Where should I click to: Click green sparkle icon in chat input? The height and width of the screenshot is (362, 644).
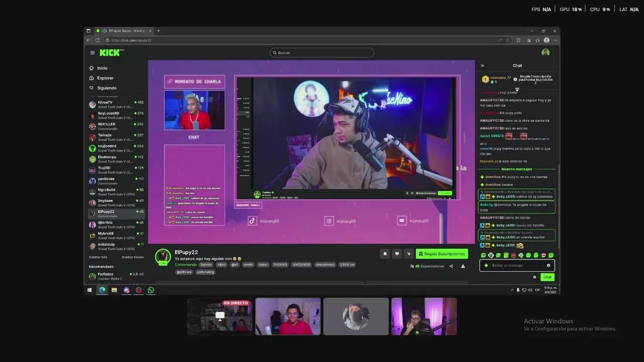point(486,265)
